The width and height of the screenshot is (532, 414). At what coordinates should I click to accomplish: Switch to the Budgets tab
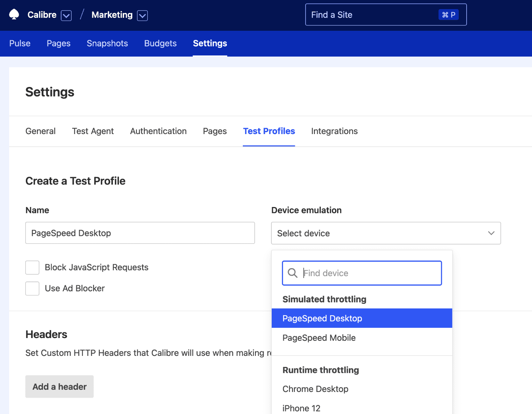point(160,43)
